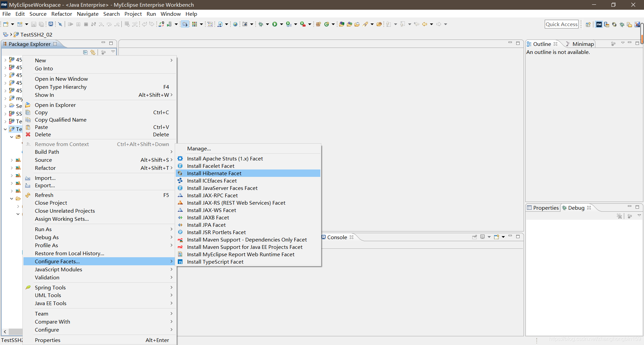This screenshot has width=644, height=345.
Task: Open the dropdown next to the Debug bug icon
Action: click(267, 24)
